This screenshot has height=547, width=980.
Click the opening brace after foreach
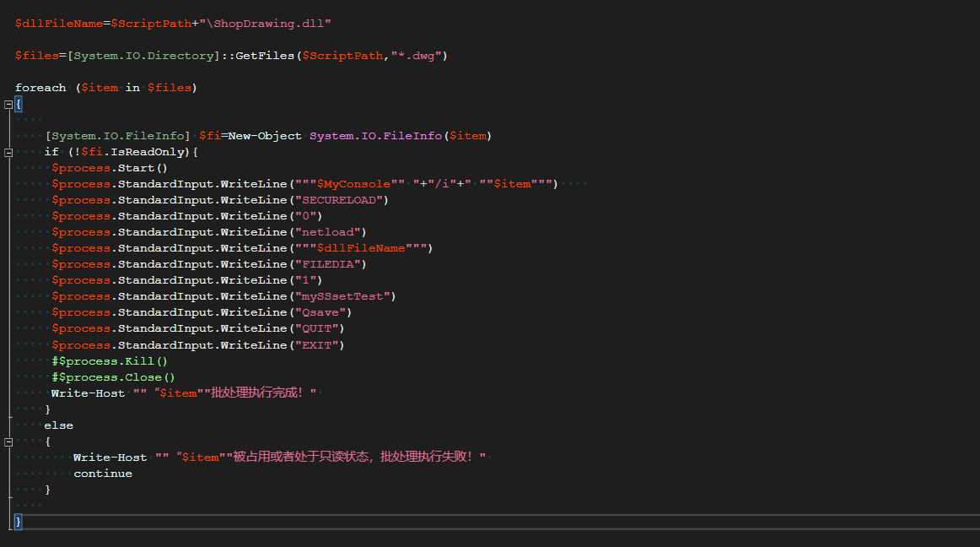pos(18,104)
